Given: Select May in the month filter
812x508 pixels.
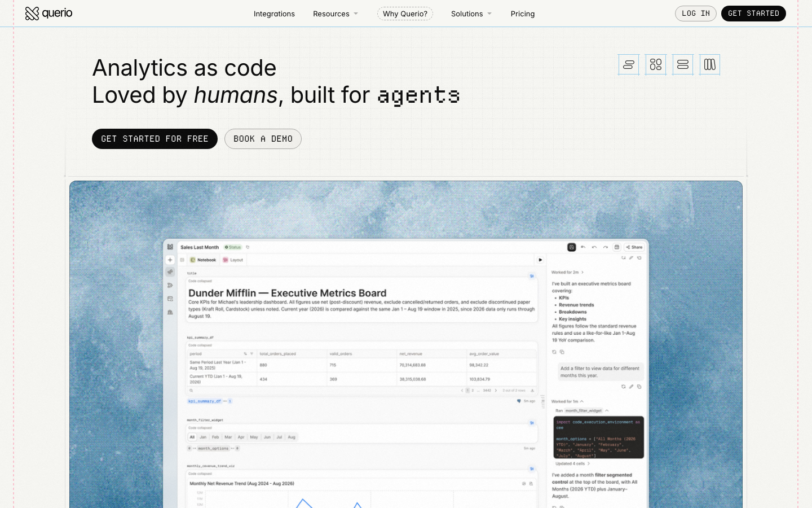Looking at the screenshot, I should 254,437.
